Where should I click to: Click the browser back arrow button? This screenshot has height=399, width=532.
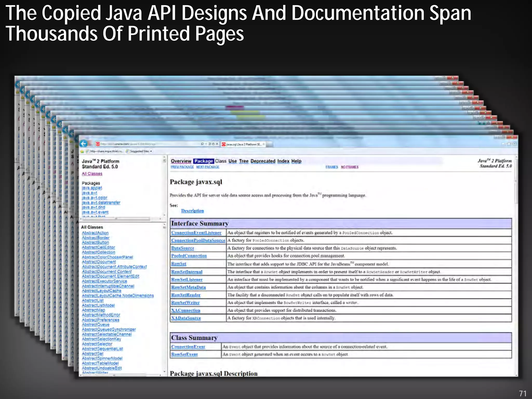pyautogui.click(x=84, y=144)
